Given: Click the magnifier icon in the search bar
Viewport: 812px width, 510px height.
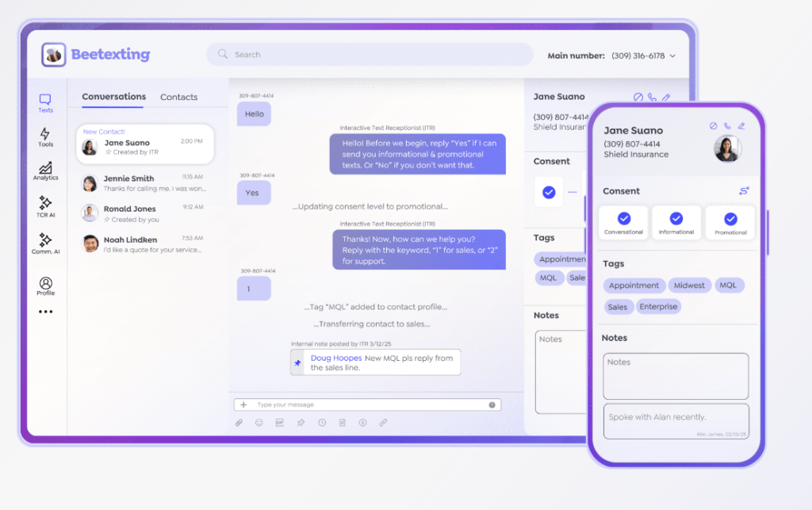Looking at the screenshot, I should 223,54.
